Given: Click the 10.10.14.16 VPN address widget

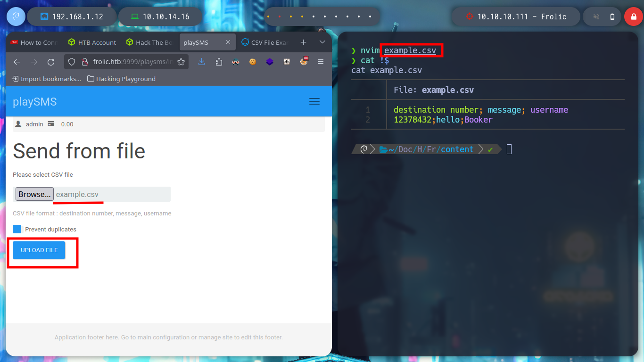Looking at the screenshot, I should (x=160, y=16).
